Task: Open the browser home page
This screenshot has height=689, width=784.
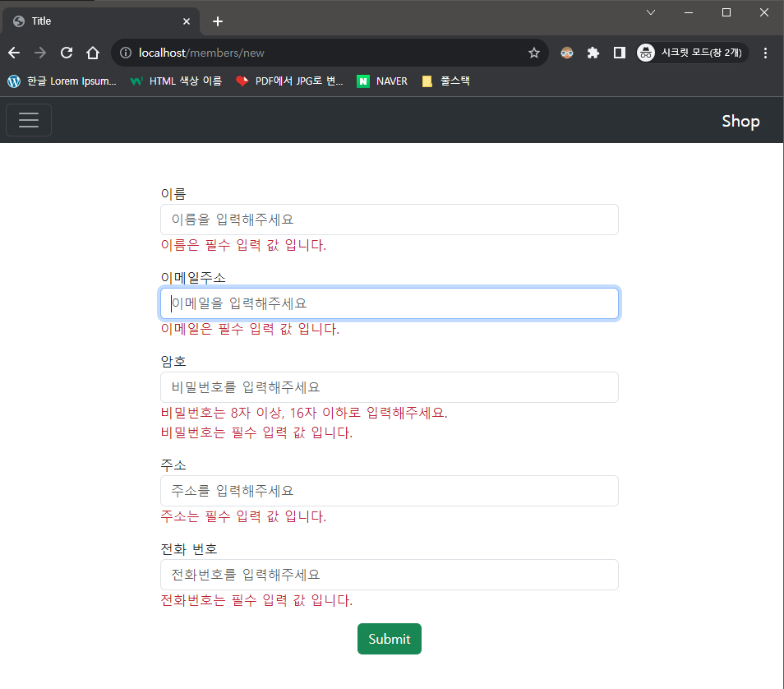Action: point(93,53)
